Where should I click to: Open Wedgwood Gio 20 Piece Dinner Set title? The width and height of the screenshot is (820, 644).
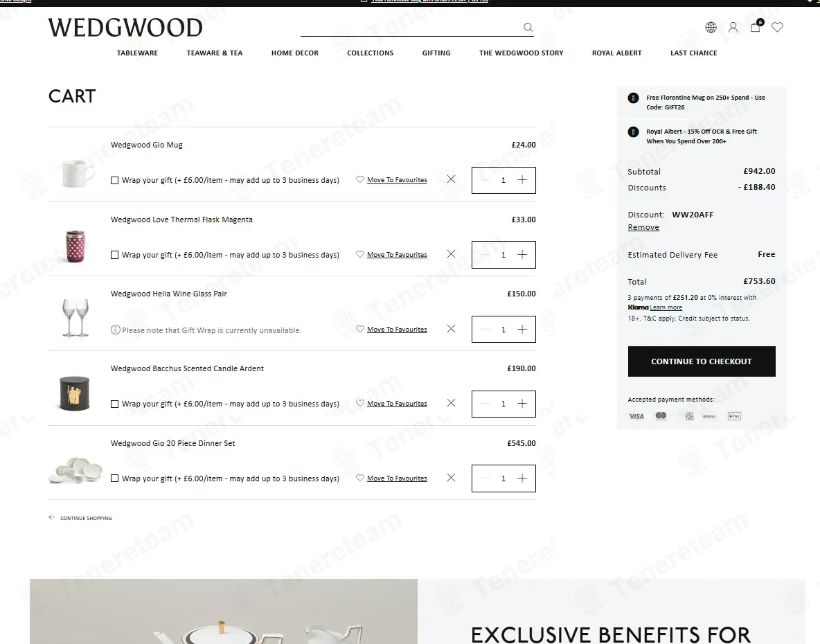pyautogui.click(x=173, y=443)
